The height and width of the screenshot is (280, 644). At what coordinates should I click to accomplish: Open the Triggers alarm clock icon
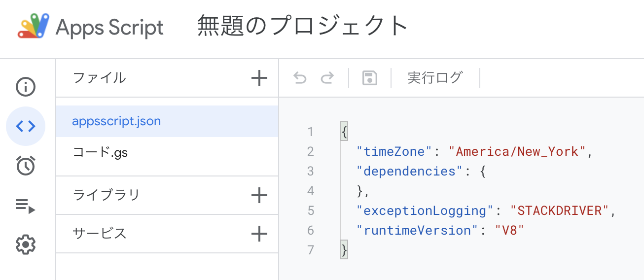(26, 166)
